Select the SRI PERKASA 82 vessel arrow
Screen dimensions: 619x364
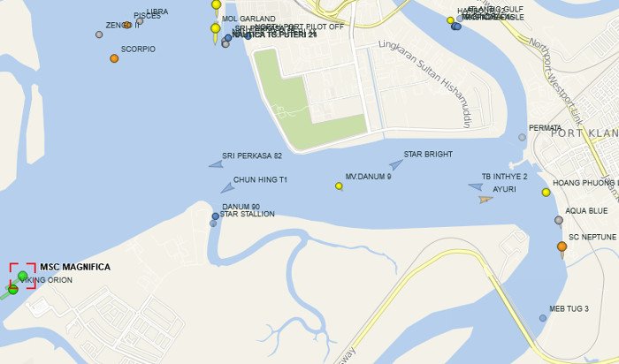[x=216, y=164]
